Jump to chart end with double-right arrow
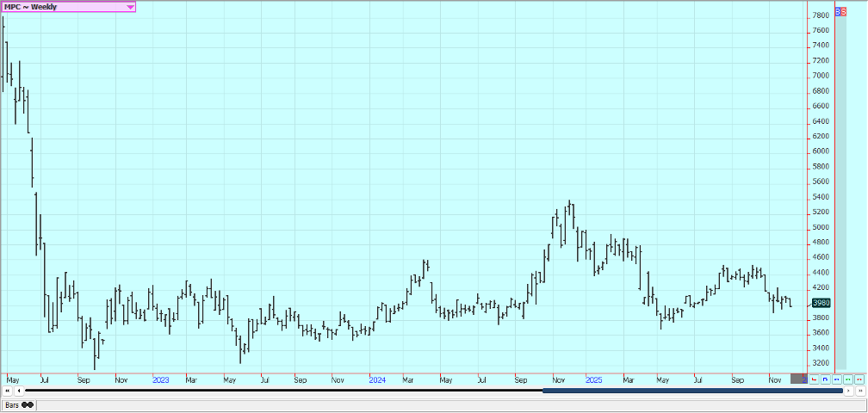 [859, 391]
